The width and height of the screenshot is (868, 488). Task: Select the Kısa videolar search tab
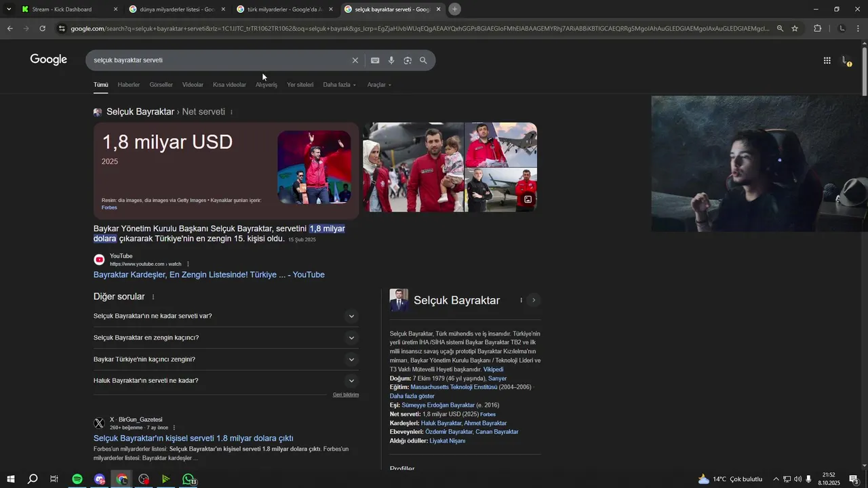click(229, 85)
